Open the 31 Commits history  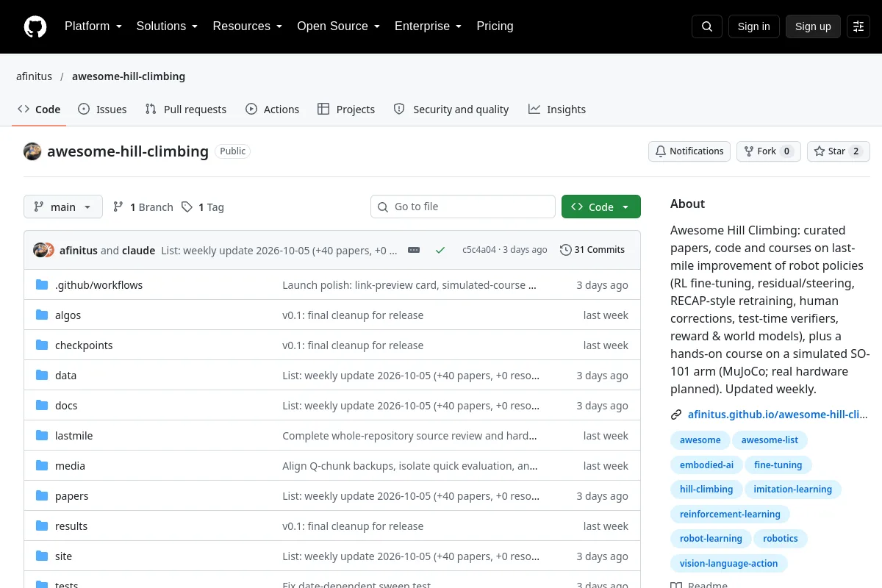[x=592, y=250]
